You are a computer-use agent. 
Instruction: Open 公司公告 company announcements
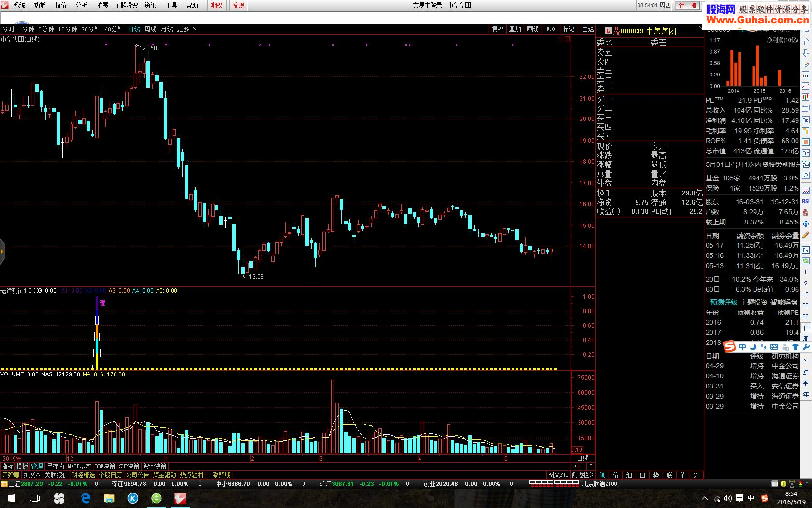coord(138,475)
